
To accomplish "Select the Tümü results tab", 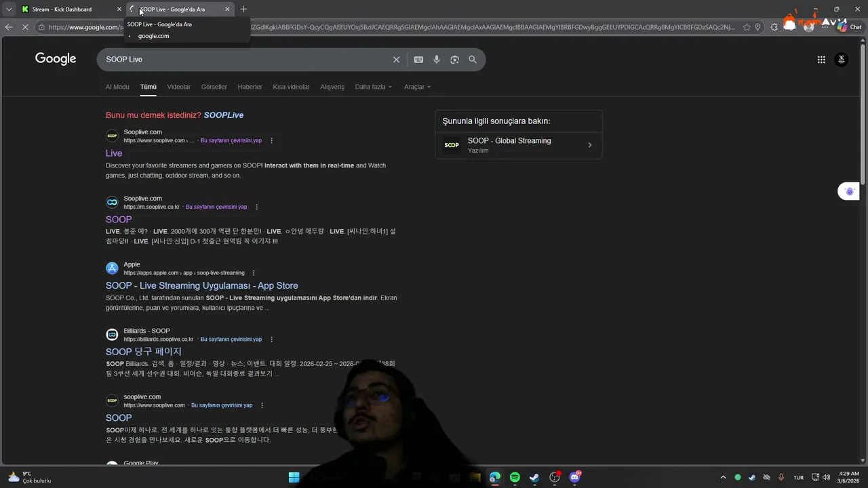I will click(149, 87).
